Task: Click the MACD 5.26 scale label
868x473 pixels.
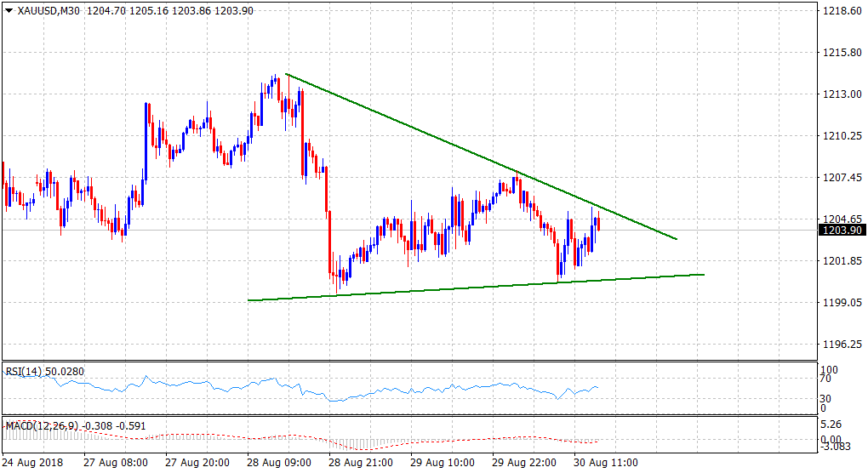Action: [x=829, y=425]
